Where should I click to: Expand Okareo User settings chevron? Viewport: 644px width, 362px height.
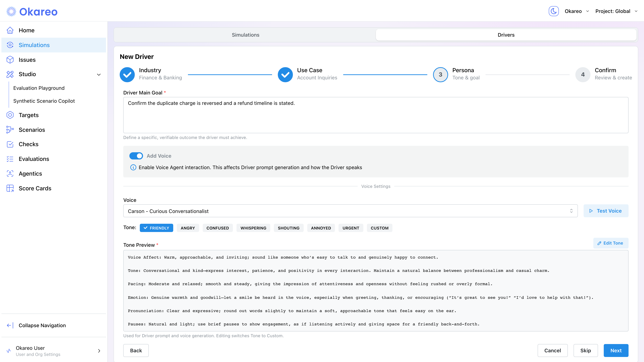pos(99,351)
